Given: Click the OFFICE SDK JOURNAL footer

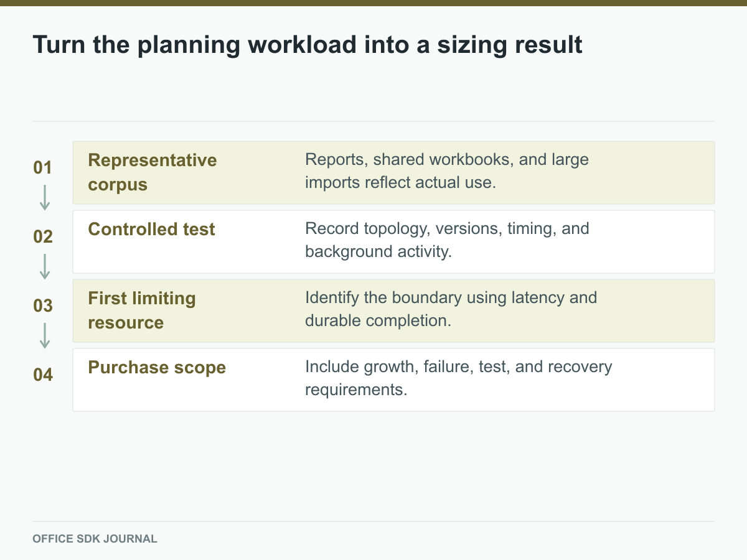Looking at the screenshot, I should click(95, 539).
